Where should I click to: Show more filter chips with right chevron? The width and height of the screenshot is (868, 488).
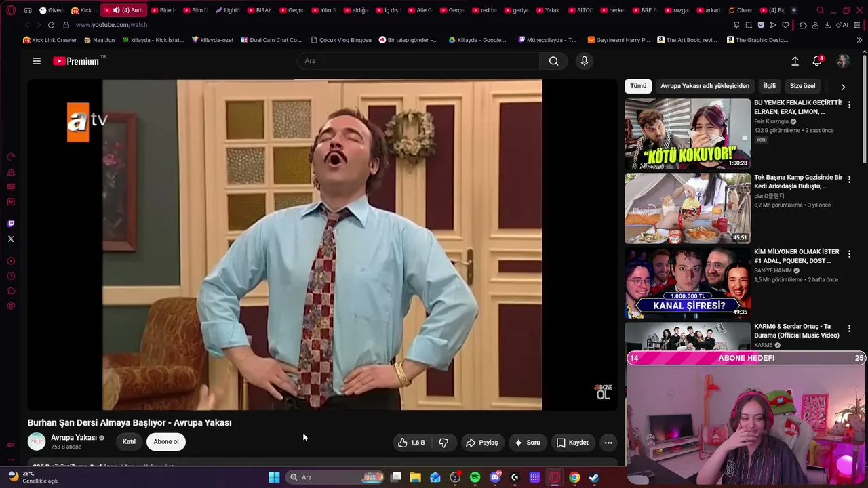(843, 87)
